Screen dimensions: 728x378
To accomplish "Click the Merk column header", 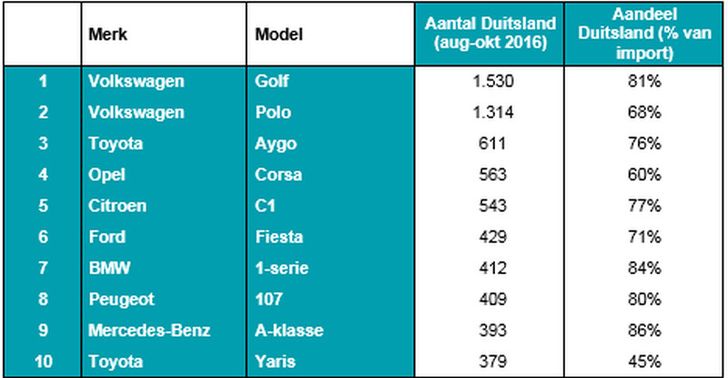I will [x=164, y=34].
